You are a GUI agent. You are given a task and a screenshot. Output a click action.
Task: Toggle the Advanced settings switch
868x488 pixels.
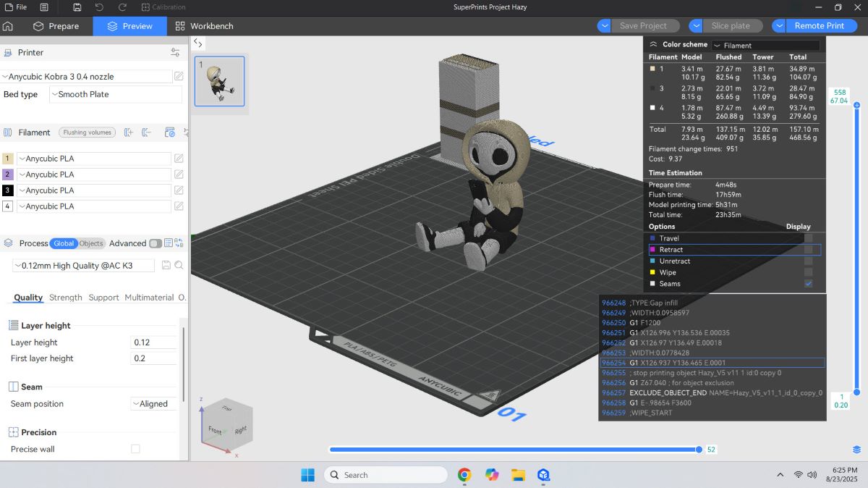click(x=155, y=243)
